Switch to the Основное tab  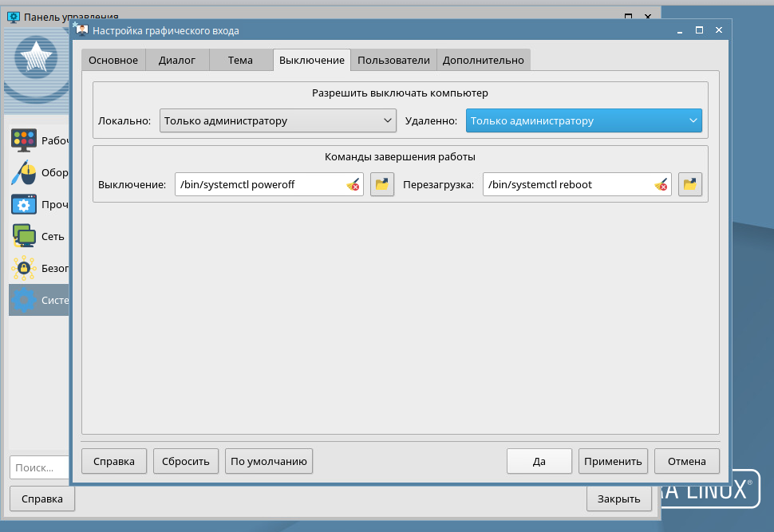click(x=113, y=60)
